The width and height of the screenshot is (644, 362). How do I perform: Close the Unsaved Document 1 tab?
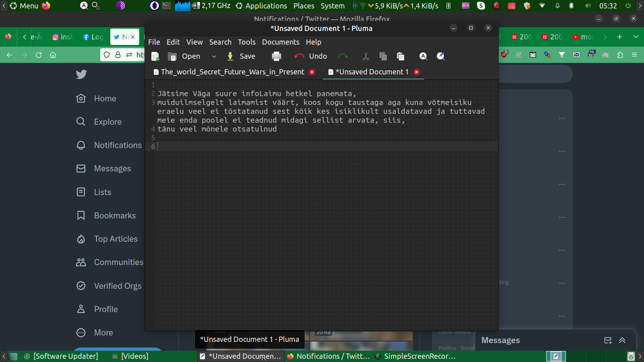[x=417, y=72]
